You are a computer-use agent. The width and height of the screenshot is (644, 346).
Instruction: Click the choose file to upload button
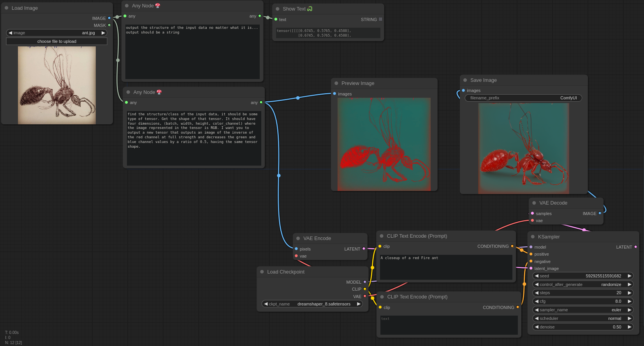[56, 41]
